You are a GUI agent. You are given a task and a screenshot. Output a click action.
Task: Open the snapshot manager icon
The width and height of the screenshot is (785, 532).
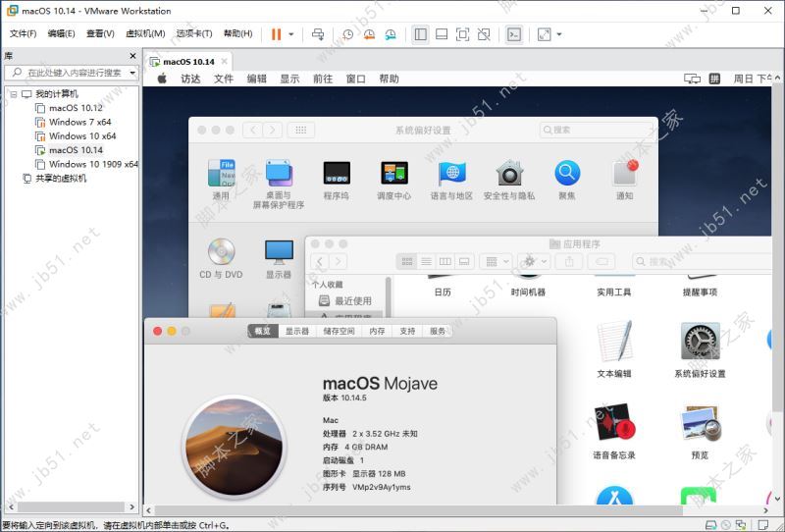tap(390, 34)
